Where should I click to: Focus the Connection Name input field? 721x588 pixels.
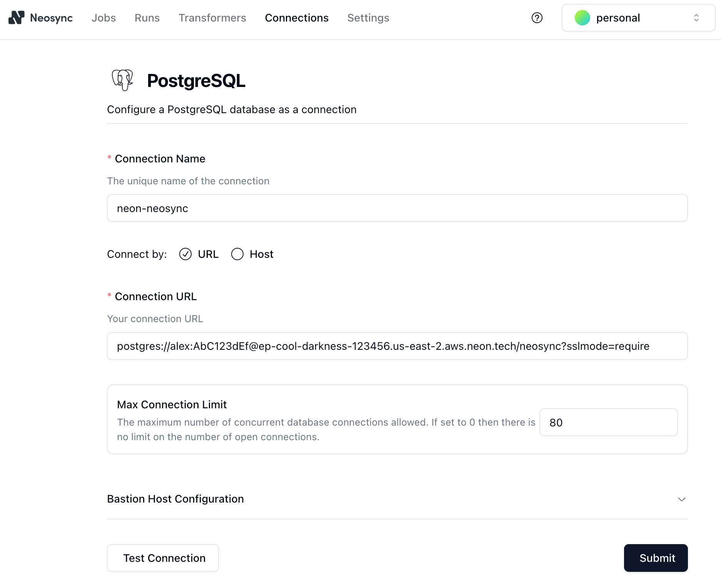point(397,208)
